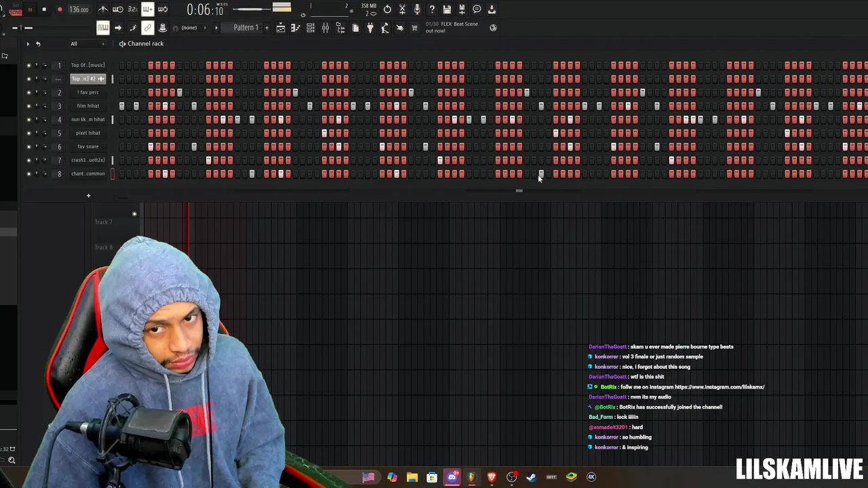Open the Playlist view icon
The image size is (868, 488).
click(x=281, y=28)
